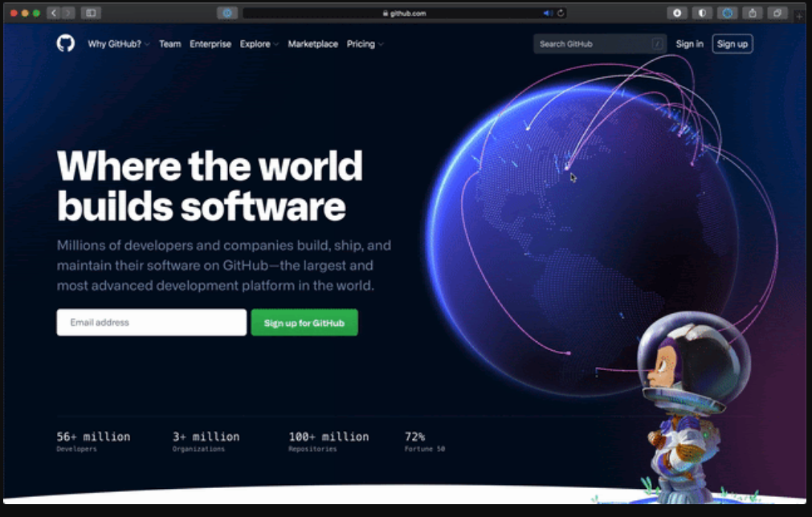
Task: Click the half-shaded shield privacy icon
Action: coord(702,13)
